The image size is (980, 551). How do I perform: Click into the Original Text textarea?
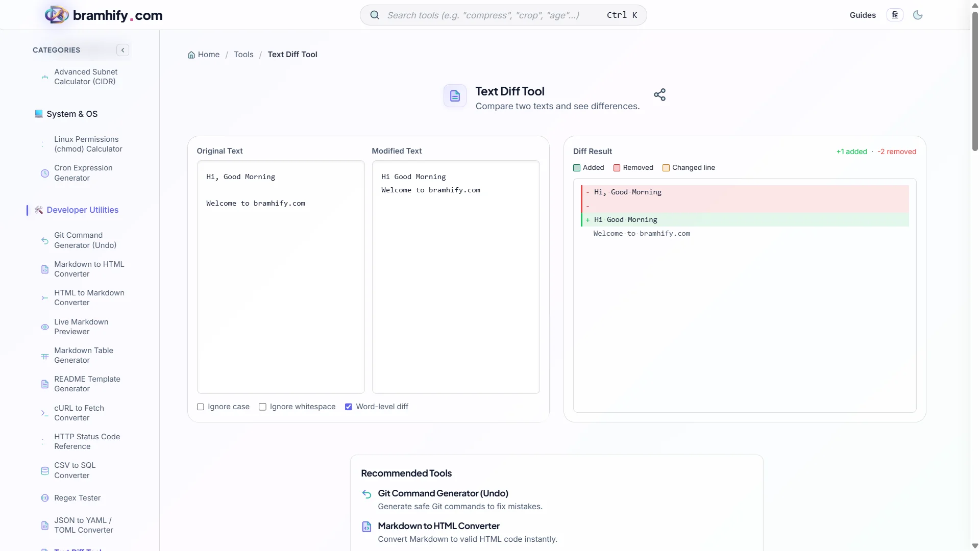(x=281, y=277)
